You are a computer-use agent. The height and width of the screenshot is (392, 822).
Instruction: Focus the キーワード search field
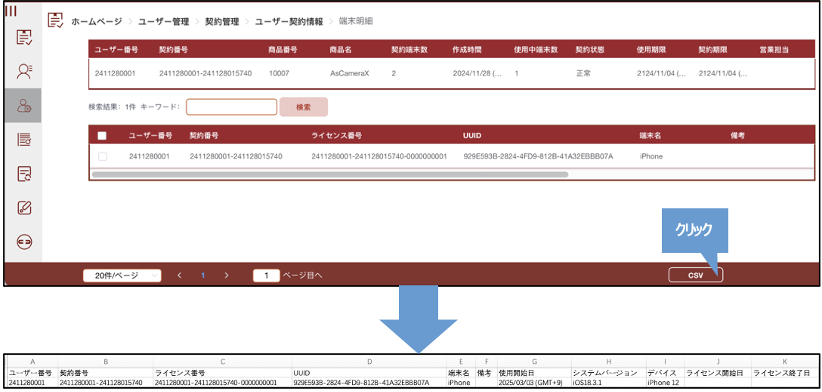[x=231, y=107]
